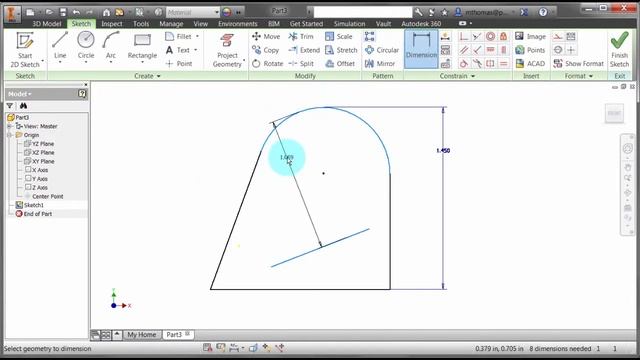Select the Scale tool
This screenshot has height=360, width=640.
pos(338,36)
